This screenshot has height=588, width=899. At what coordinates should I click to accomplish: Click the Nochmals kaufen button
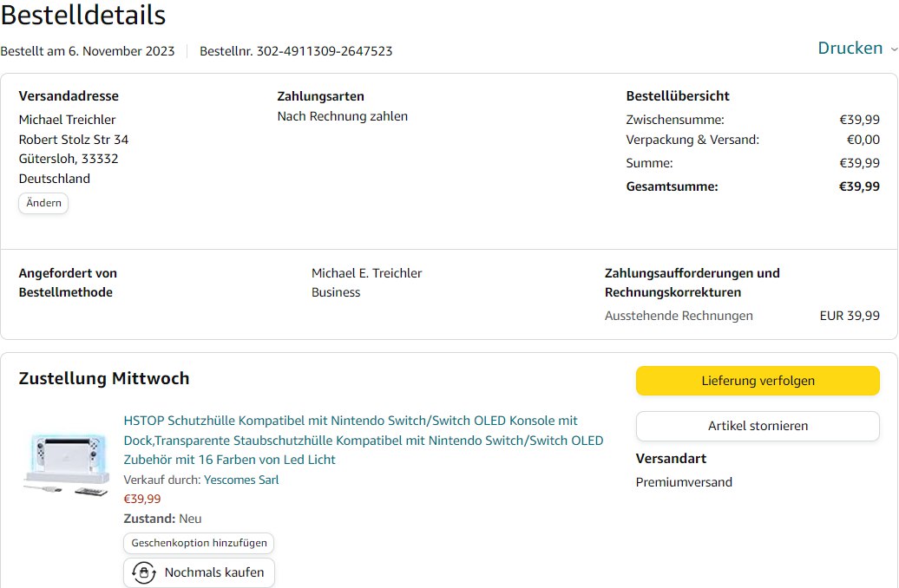click(x=200, y=573)
